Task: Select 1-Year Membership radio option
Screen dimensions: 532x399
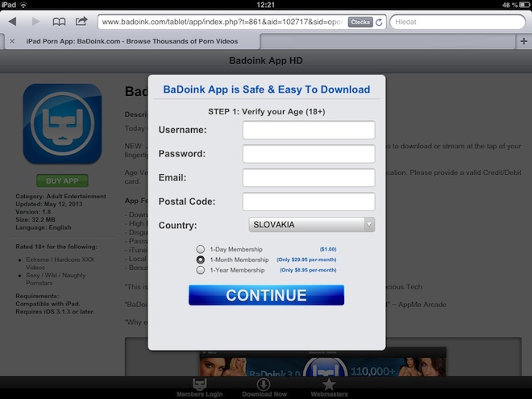Action: pyautogui.click(x=201, y=270)
